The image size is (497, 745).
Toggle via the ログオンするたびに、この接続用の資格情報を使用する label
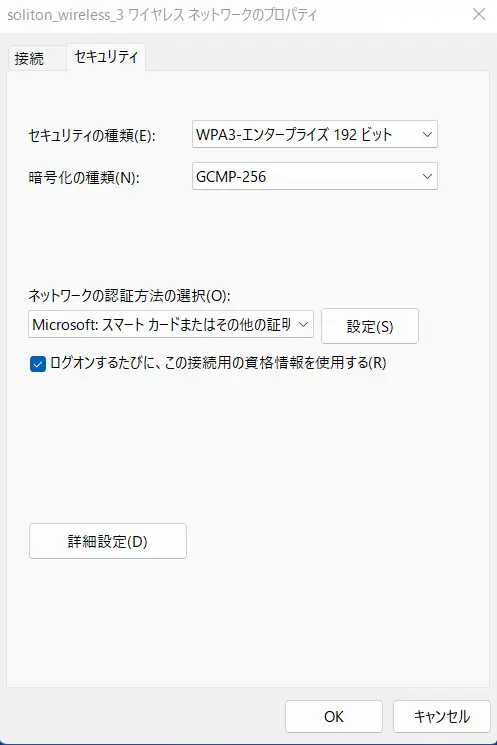point(218,363)
